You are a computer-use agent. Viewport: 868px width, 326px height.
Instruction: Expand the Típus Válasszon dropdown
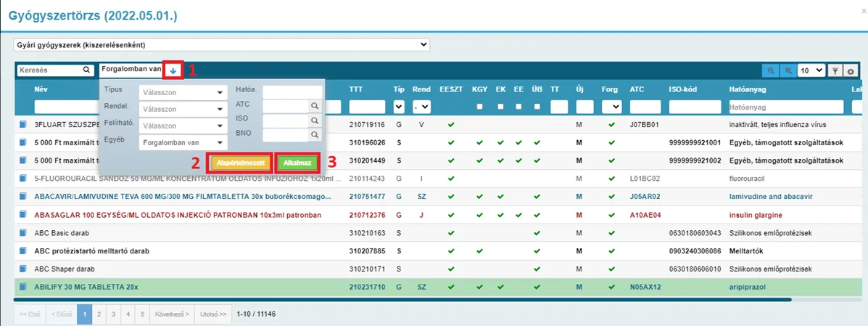tap(183, 92)
